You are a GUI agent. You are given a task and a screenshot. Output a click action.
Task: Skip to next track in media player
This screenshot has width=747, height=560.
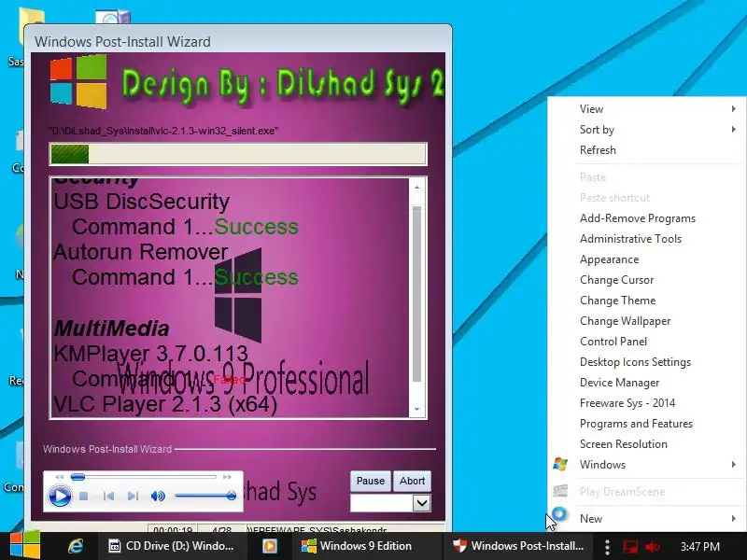click(133, 497)
